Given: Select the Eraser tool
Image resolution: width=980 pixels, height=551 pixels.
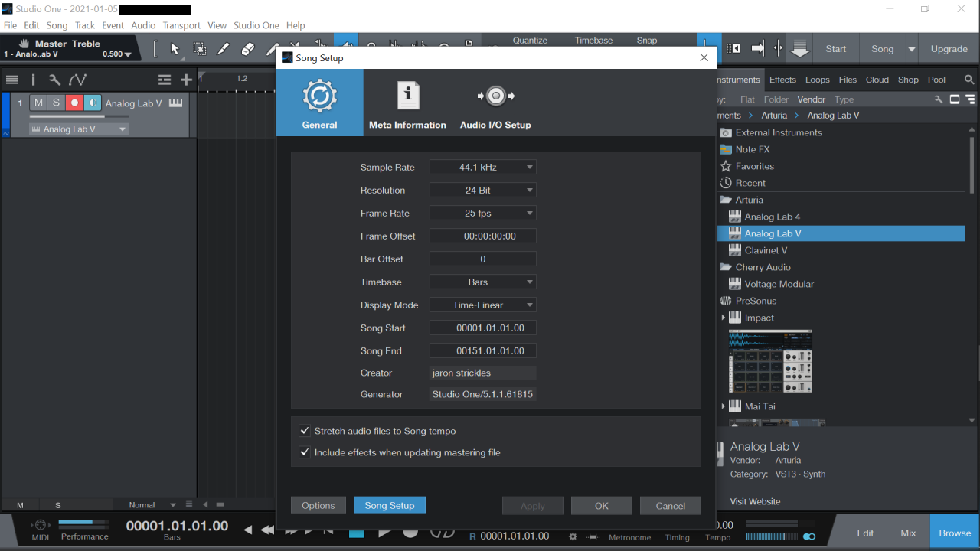Looking at the screenshot, I should tap(247, 49).
